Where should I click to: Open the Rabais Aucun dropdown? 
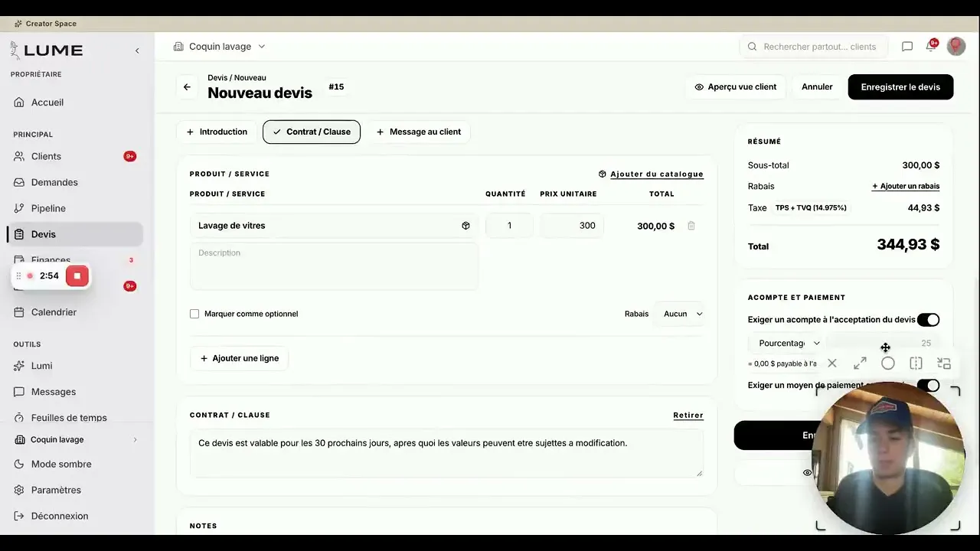pyautogui.click(x=679, y=314)
